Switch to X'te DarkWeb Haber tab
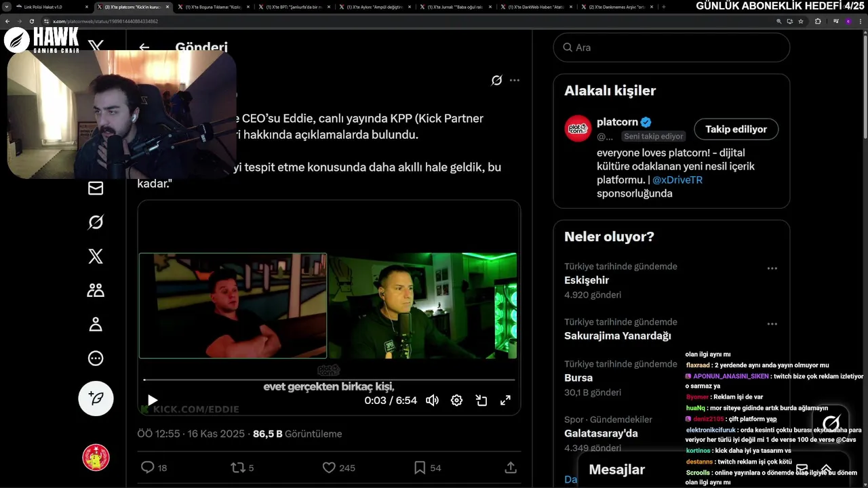868x488 pixels. click(536, 7)
